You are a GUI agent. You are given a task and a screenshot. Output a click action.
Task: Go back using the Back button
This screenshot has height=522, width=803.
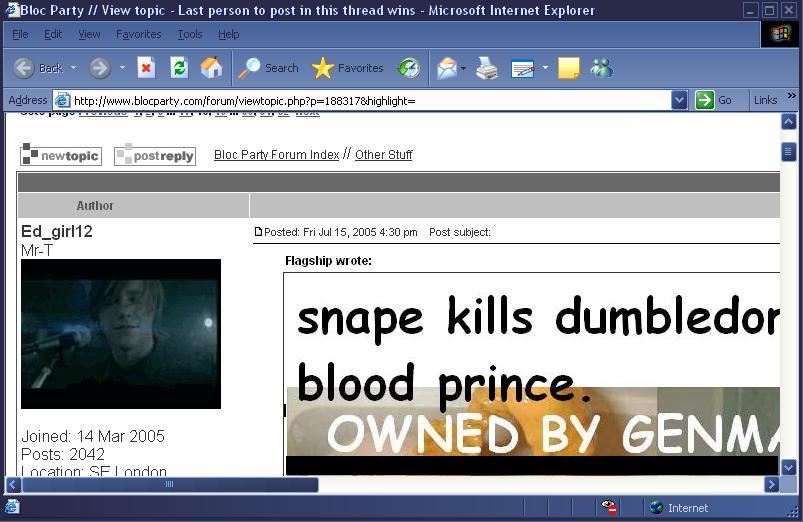(x=38, y=68)
